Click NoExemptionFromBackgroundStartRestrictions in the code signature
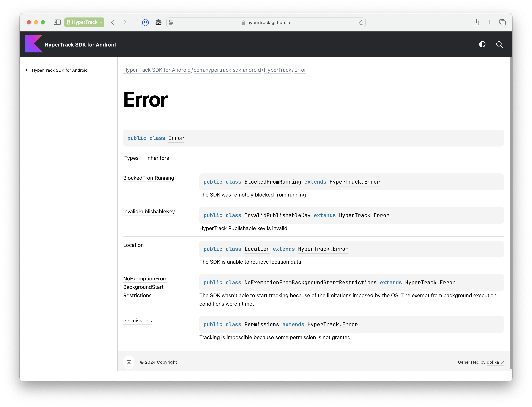Screen dimensions: 532x407 pos(310,283)
